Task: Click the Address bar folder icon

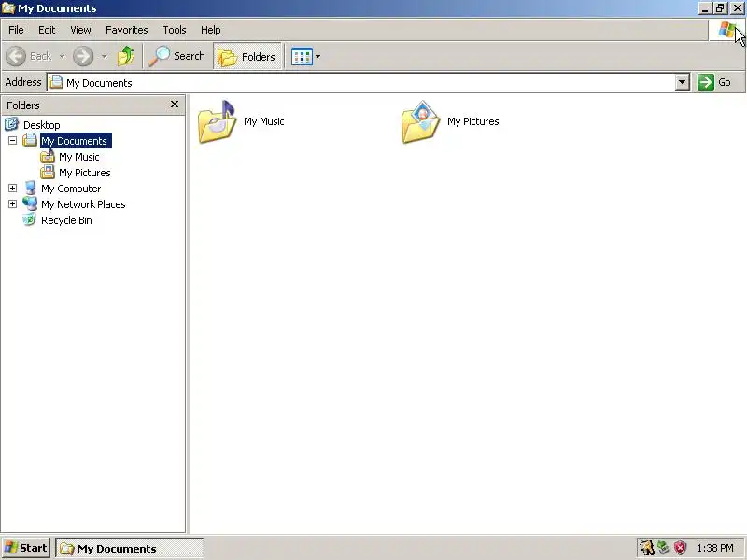Action: point(56,82)
